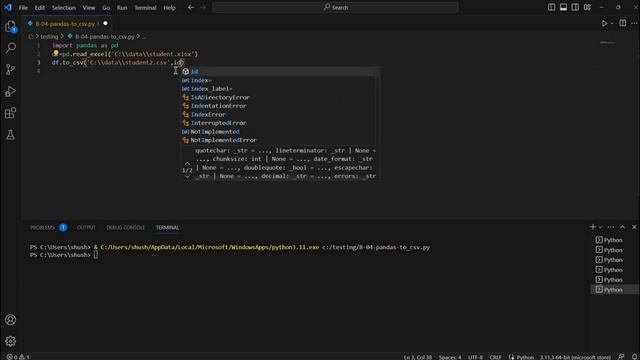640x360 pixels.
Task: Select the first Python terminal in list
Action: [x=614, y=240]
